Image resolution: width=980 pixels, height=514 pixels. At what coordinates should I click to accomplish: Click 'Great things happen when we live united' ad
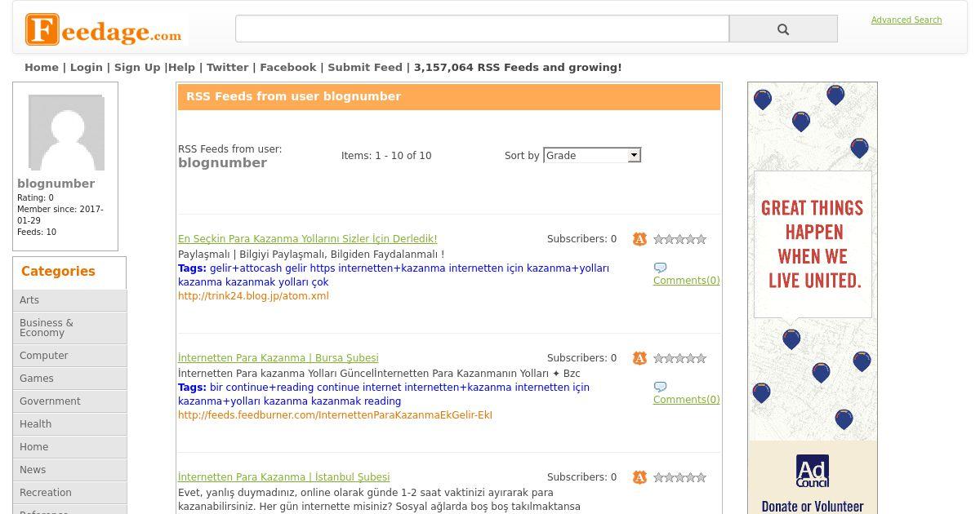coord(813,244)
